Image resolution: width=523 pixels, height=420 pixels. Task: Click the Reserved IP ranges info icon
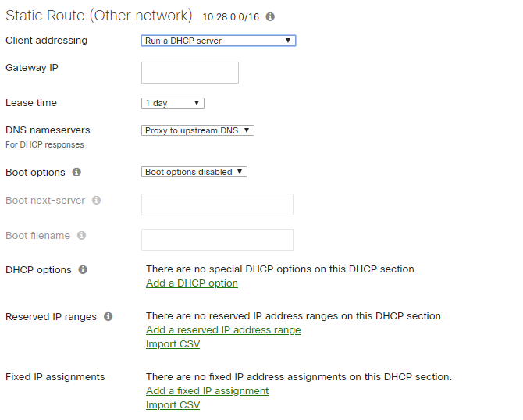click(108, 317)
